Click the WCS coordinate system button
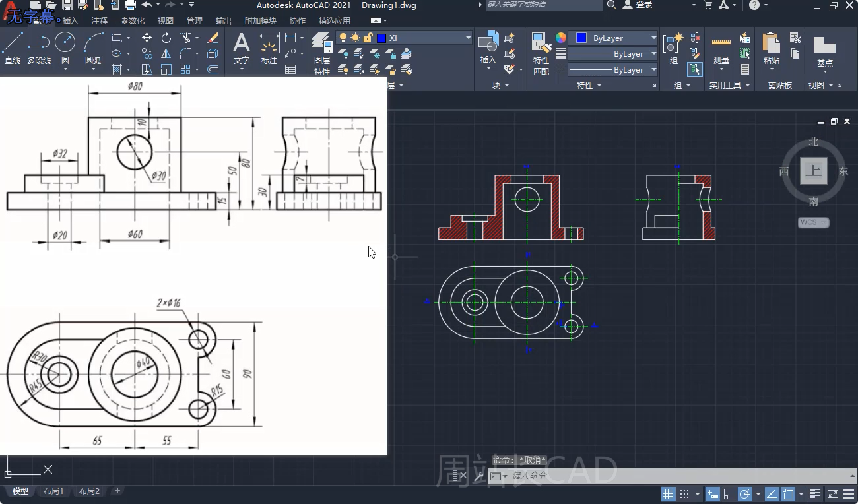 point(813,223)
